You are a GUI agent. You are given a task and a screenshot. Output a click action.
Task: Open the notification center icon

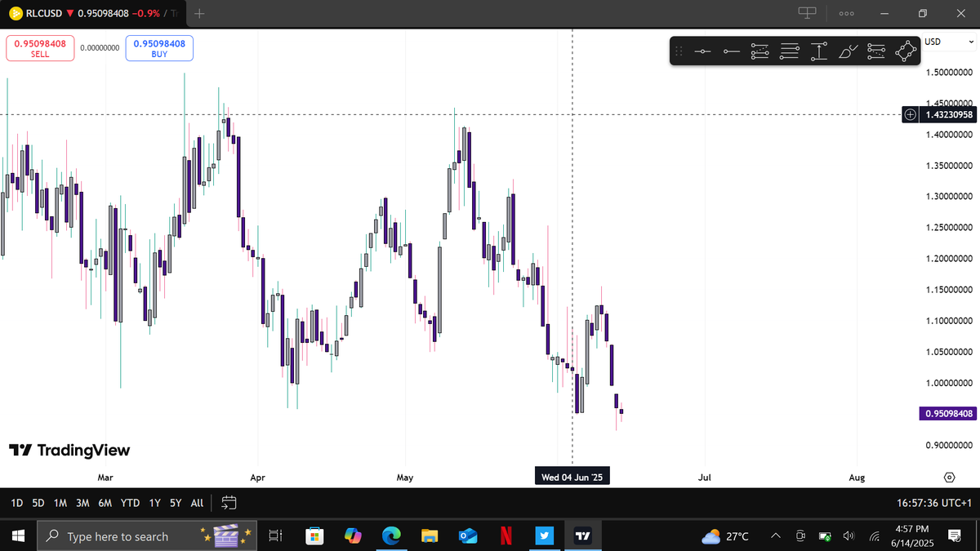[x=954, y=536]
